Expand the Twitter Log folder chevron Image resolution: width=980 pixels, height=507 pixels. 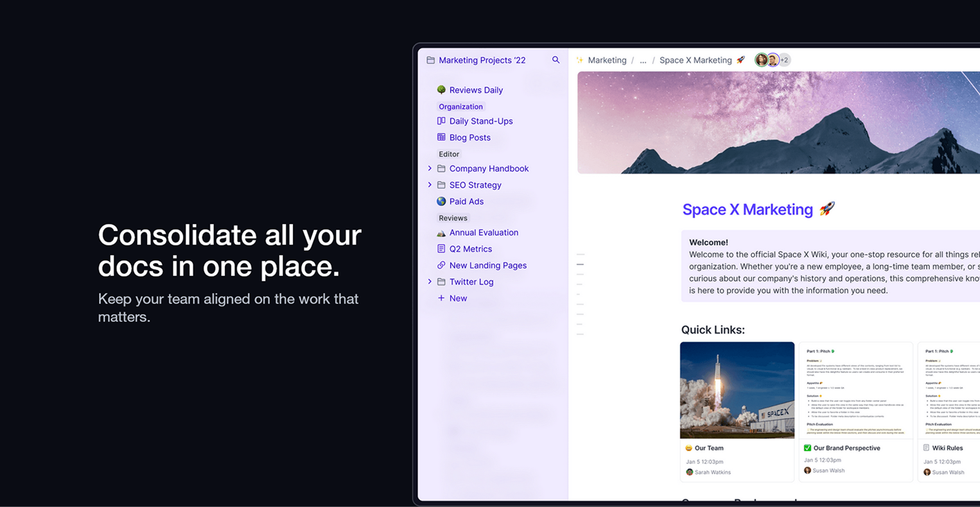[430, 282]
